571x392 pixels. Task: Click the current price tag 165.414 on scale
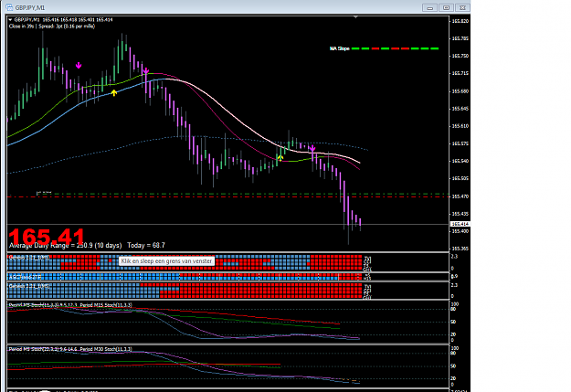pos(460,224)
